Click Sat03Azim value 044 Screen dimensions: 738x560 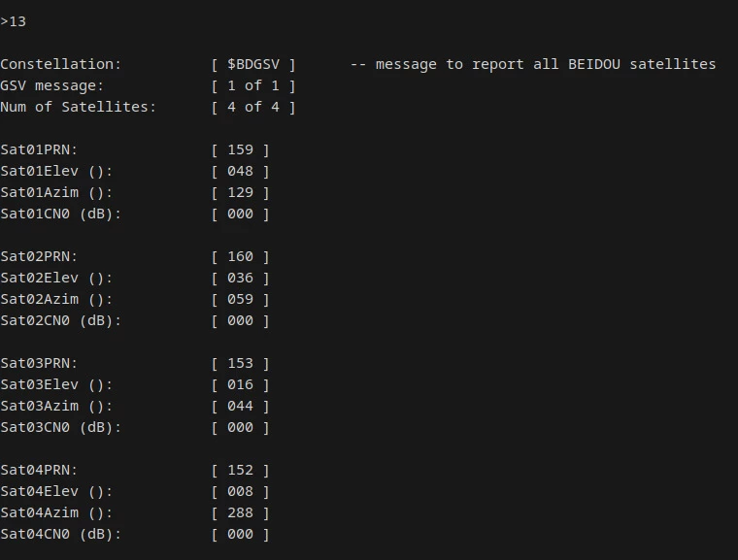[241, 406]
